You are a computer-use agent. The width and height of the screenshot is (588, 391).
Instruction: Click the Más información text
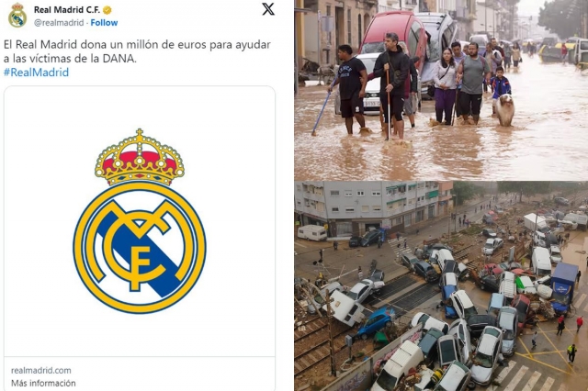pos(43,383)
